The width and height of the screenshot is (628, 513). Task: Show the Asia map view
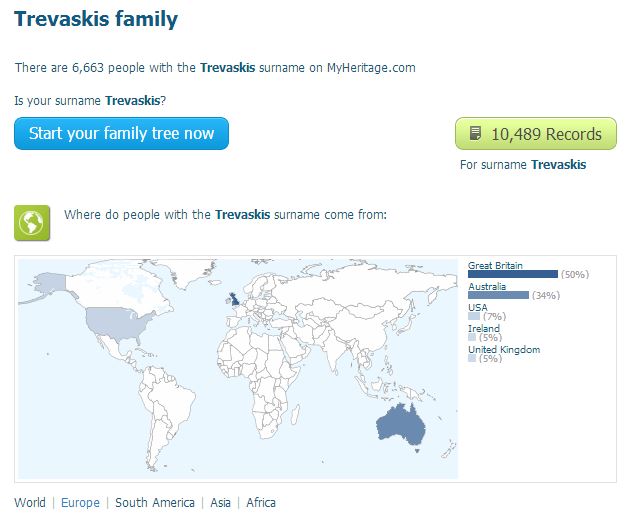click(221, 503)
